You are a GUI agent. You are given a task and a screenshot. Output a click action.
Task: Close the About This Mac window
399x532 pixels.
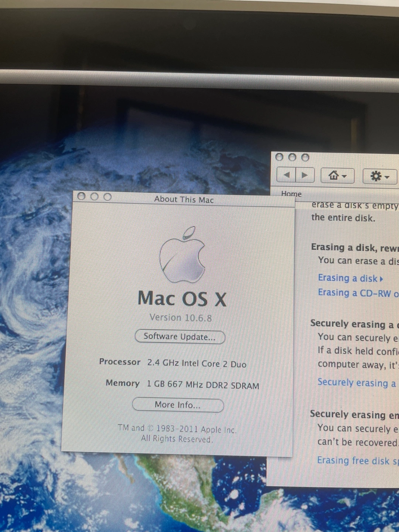(82, 197)
